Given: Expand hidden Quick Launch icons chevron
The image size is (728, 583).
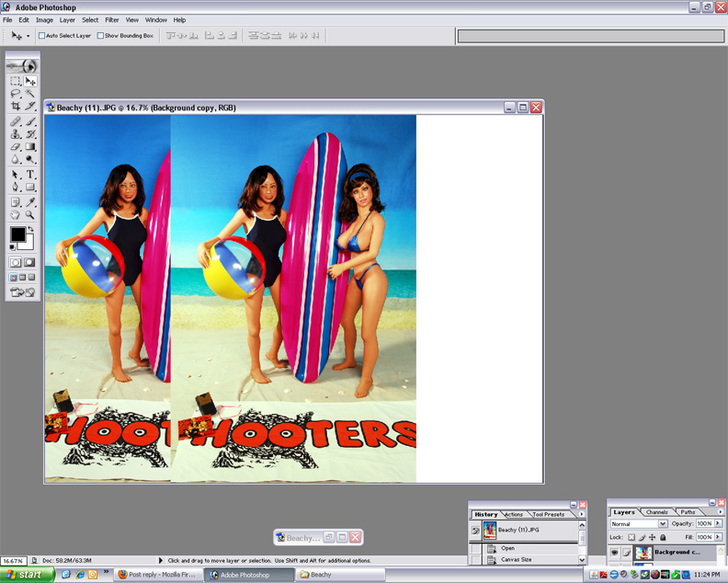Looking at the screenshot, I should [x=106, y=571].
